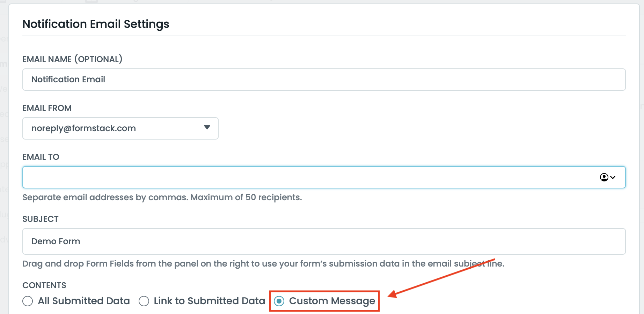Click the Contents label
The height and width of the screenshot is (314, 644).
pos(44,285)
